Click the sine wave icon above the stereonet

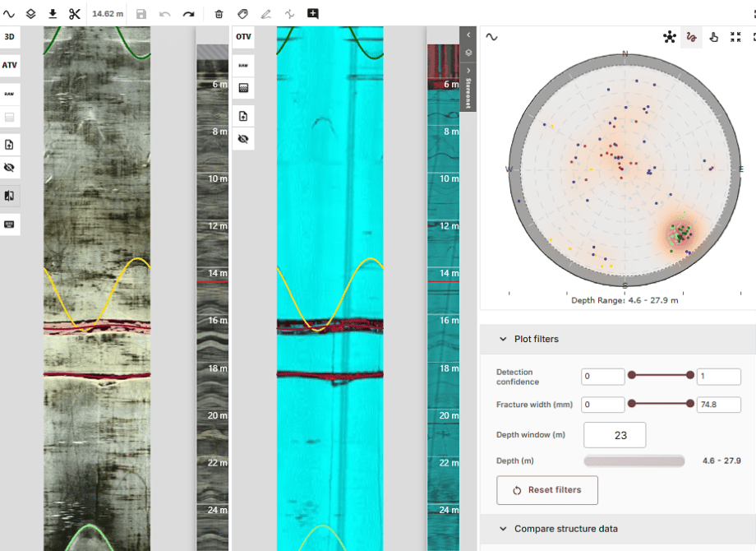491,37
